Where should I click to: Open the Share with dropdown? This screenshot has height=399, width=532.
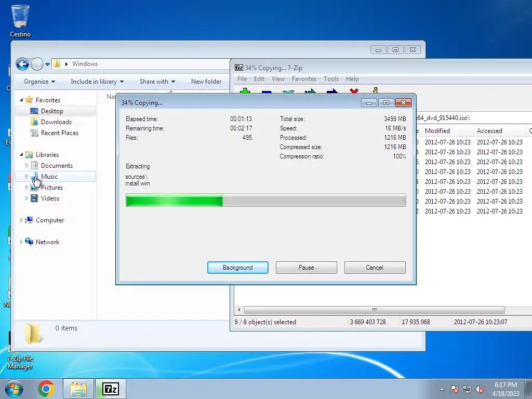[157, 82]
